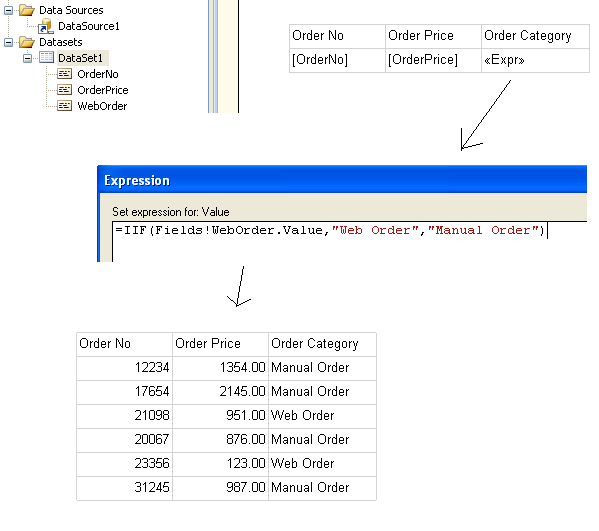The height and width of the screenshot is (531, 599).
Task: Click order number 21098
Action: (152, 416)
